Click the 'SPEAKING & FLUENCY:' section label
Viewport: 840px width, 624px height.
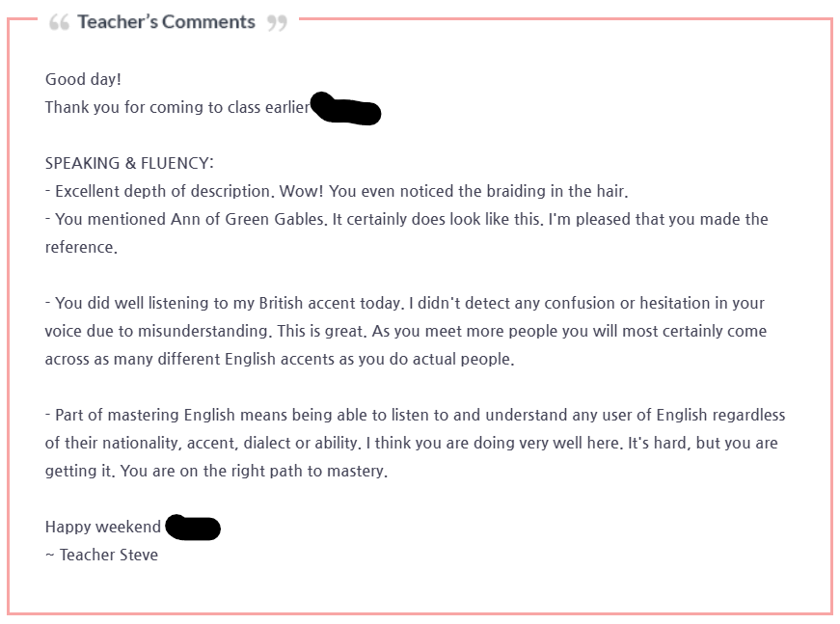129,163
